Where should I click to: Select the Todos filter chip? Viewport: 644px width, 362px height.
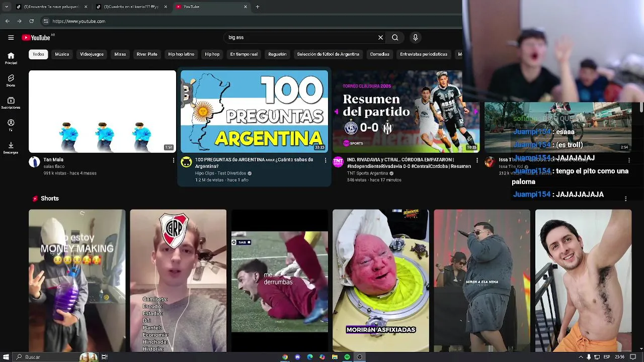pos(38,54)
